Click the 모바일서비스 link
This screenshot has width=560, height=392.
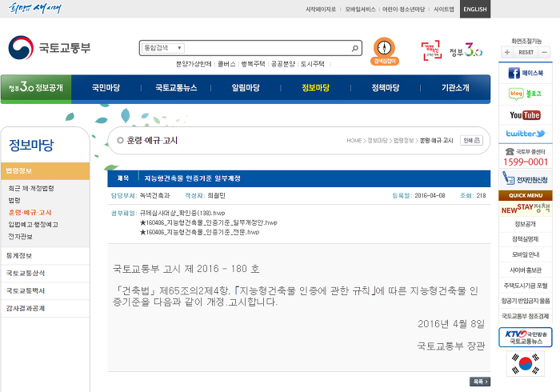click(x=360, y=10)
